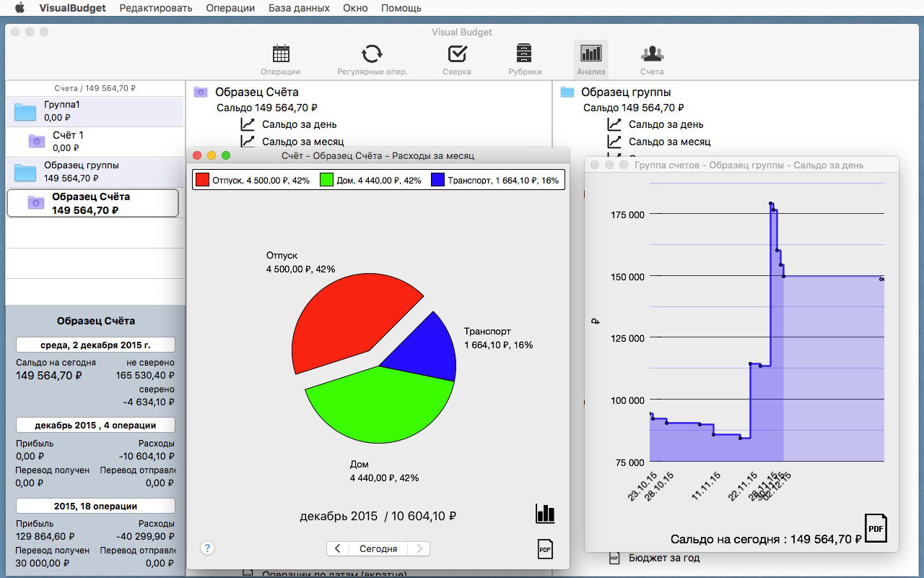The image size is (924, 578).
Task: Go to next month in expenses chart
Action: 419,548
